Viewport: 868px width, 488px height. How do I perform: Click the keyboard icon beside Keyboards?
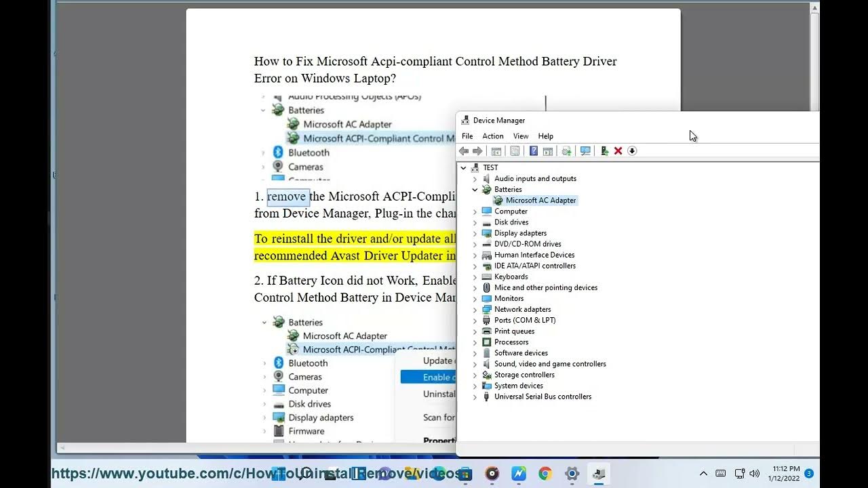486,277
